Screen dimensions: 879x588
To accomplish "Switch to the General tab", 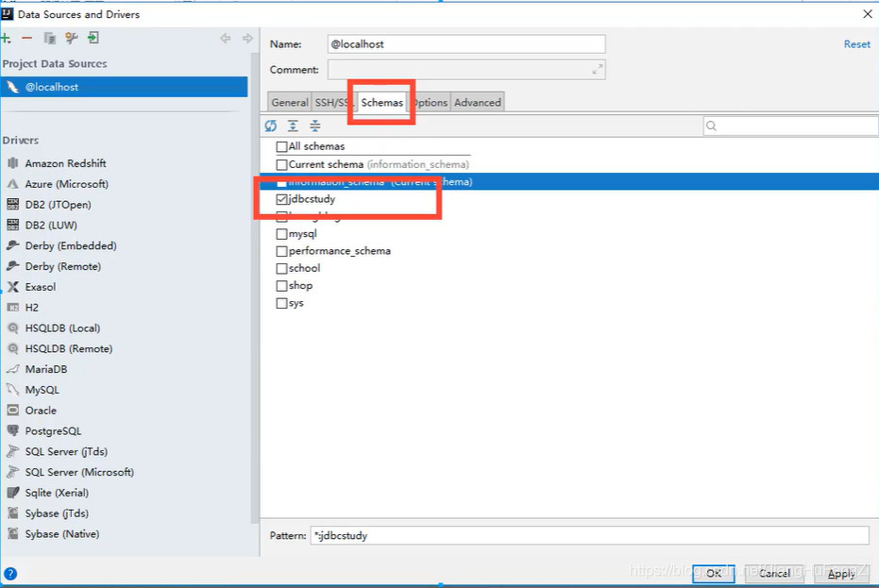I will coord(289,103).
